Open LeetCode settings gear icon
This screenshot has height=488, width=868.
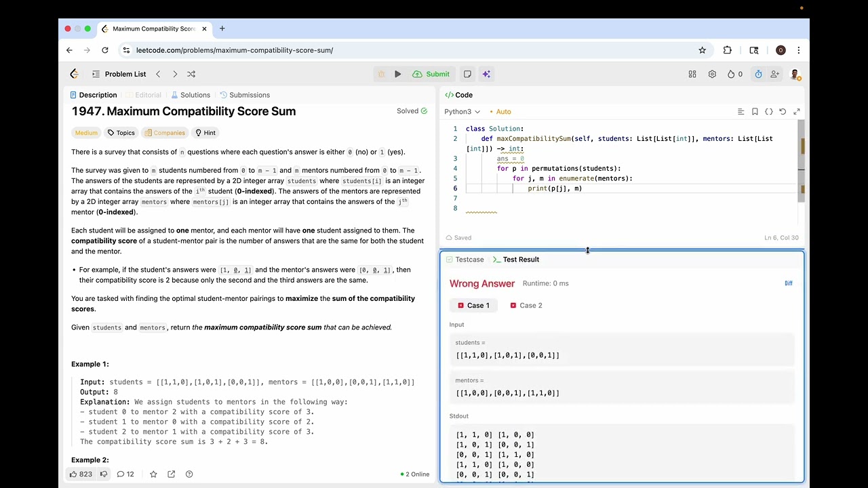712,74
